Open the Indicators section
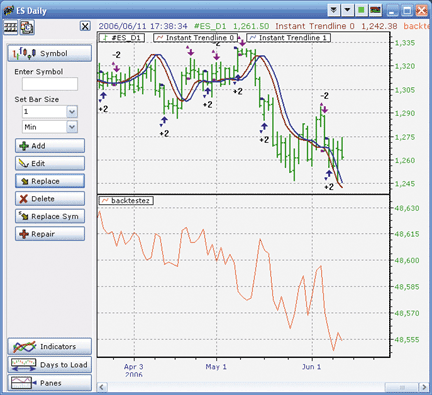Viewport: 432px width, 395px height. [x=50, y=346]
